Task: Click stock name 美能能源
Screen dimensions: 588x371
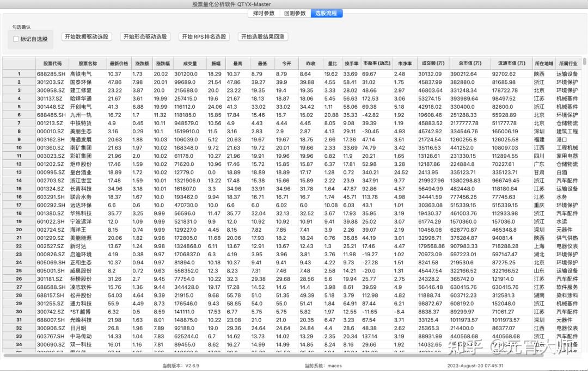Action: pyautogui.click(x=81, y=238)
